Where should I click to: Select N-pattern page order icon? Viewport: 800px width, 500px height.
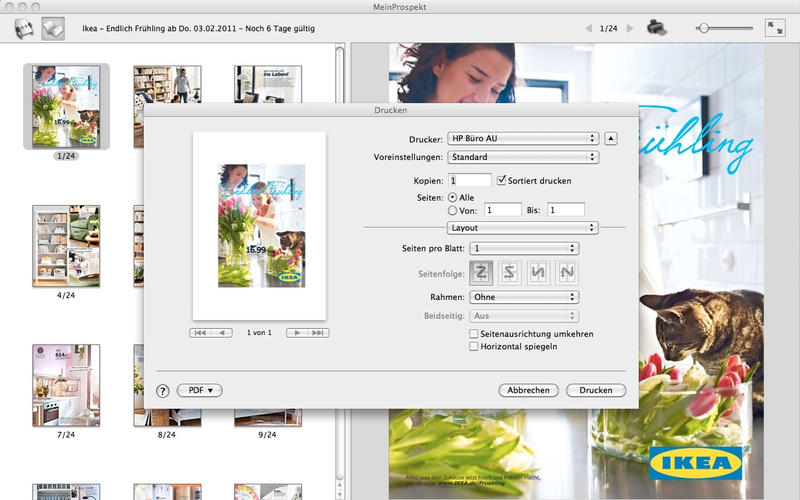coord(567,272)
